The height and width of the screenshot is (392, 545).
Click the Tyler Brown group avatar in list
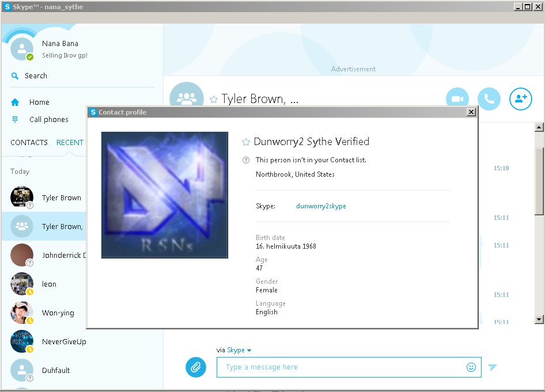(x=22, y=226)
